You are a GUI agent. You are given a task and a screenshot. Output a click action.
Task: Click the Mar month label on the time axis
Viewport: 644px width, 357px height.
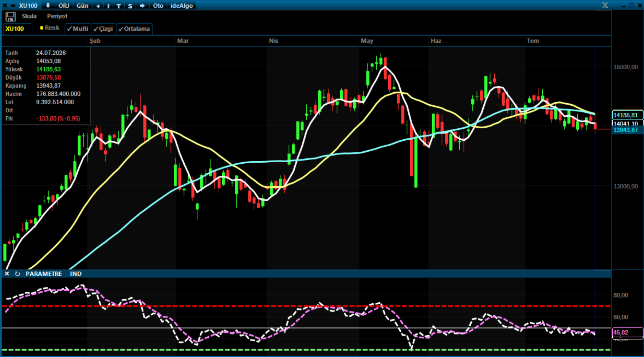coord(183,41)
